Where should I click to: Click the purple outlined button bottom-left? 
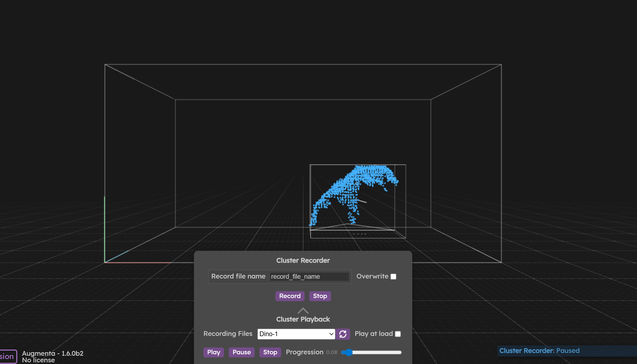pos(8,356)
